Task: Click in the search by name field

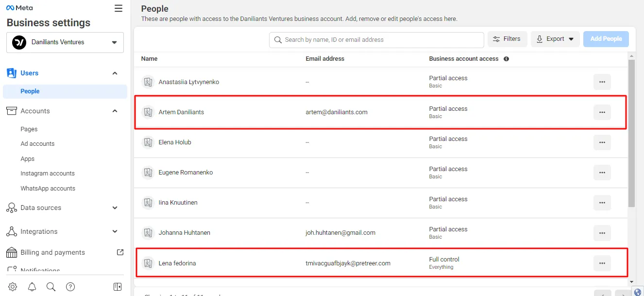Action: click(x=376, y=40)
